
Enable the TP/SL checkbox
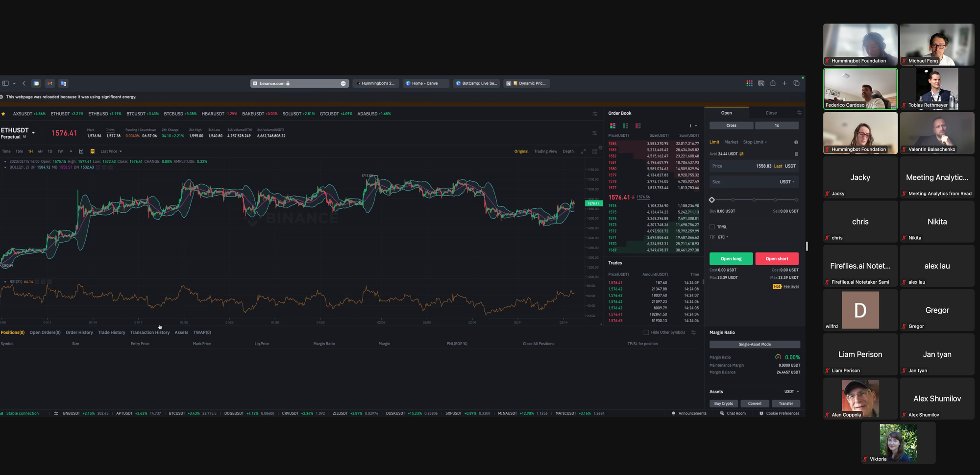(712, 227)
